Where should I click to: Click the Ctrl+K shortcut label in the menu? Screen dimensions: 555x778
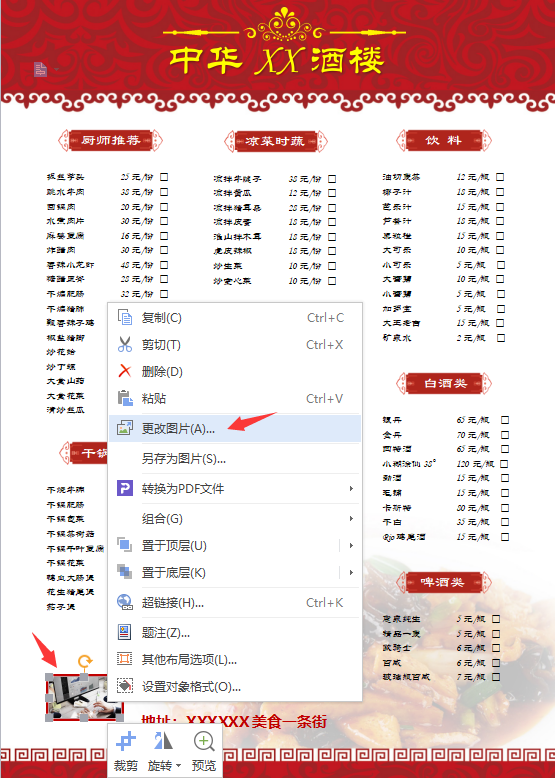pos(324,602)
